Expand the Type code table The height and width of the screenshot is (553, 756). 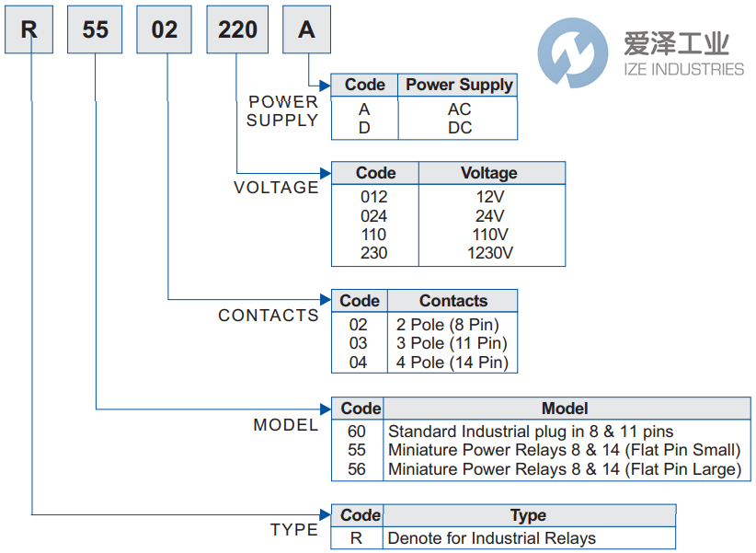[359, 515]
